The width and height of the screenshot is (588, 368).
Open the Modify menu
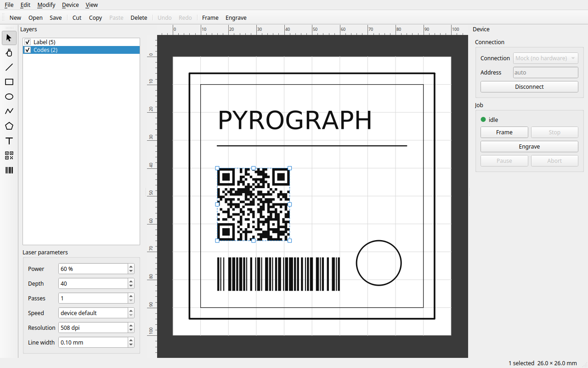(46, 5)
